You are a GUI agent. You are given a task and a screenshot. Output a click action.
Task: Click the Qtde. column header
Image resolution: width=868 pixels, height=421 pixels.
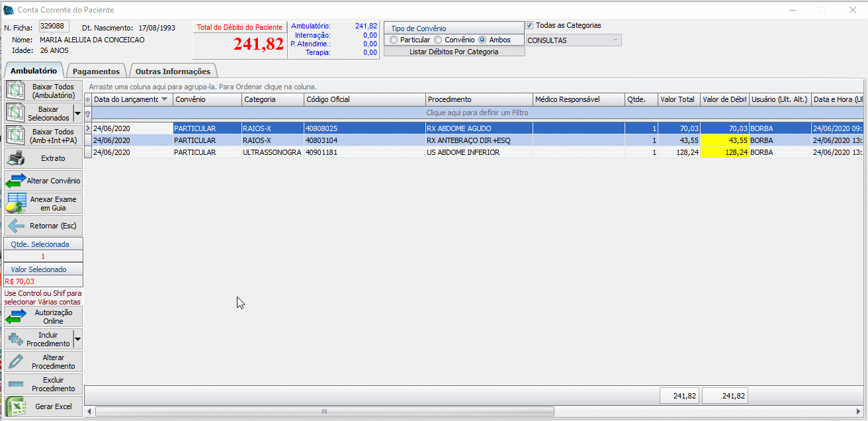pos(642,99)
